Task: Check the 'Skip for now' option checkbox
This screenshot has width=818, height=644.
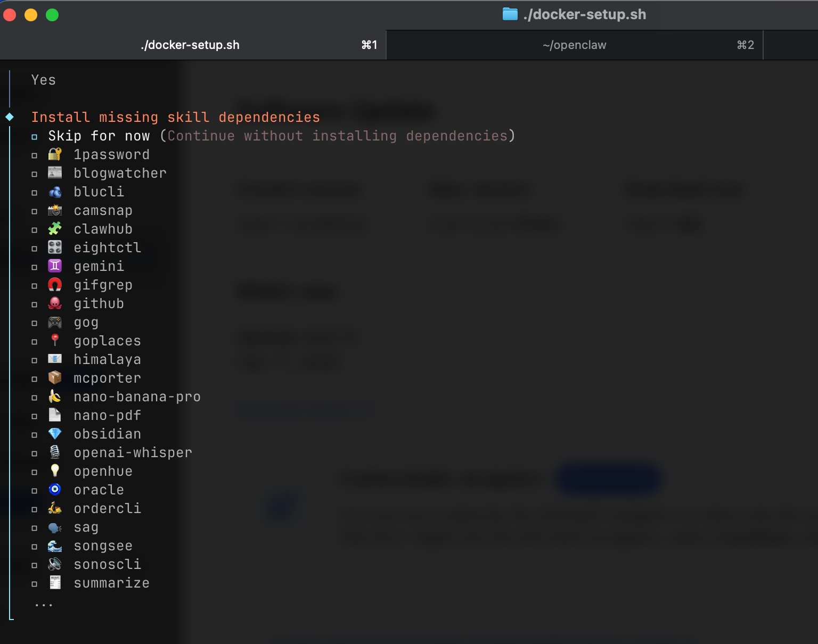Action: 35,137
